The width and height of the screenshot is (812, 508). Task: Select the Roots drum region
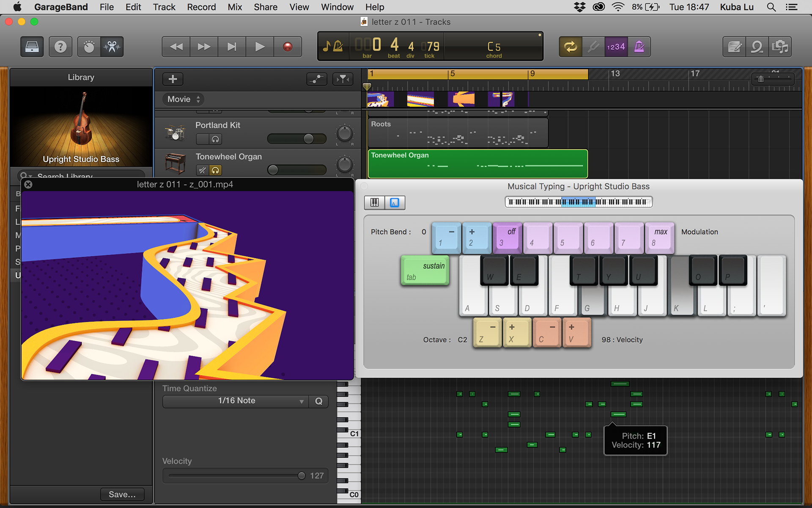pos(458,133)
